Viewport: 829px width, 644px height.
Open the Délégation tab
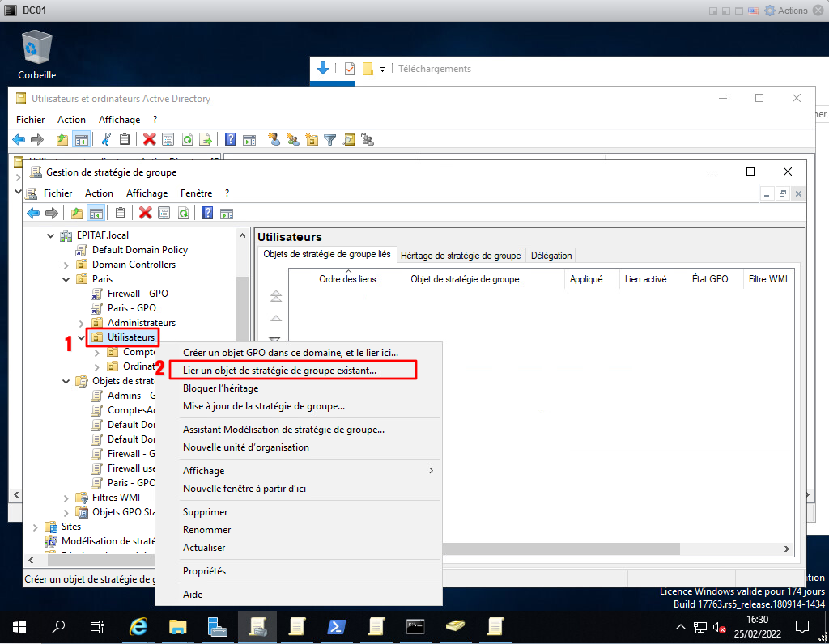551,256
